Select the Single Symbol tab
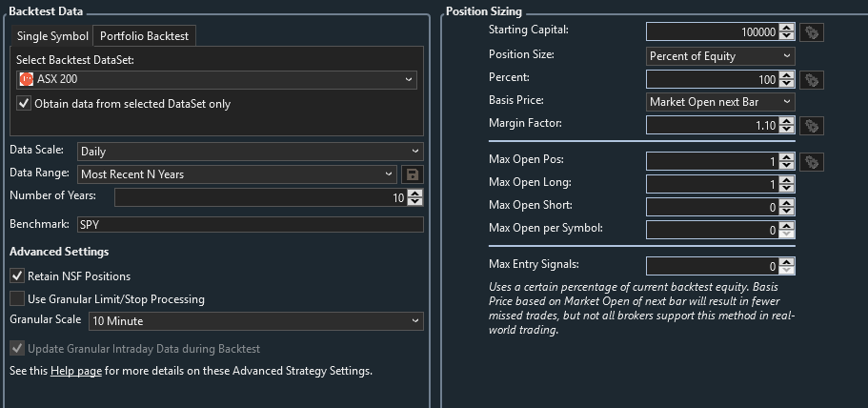This screenshot has height=408, width=868. 52,36
